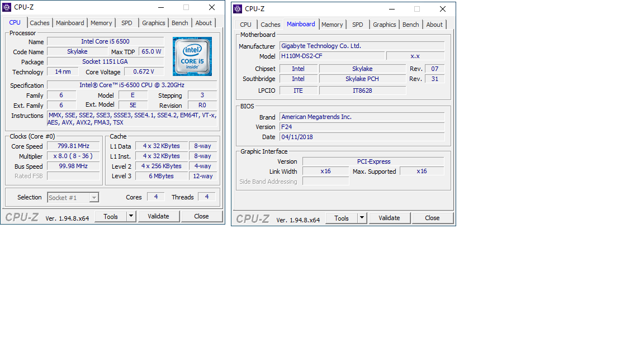This screenshot has height=362, width=644.
Task: Click the CPU-Z icon in right window title bar
Action: tap(238, 8)
